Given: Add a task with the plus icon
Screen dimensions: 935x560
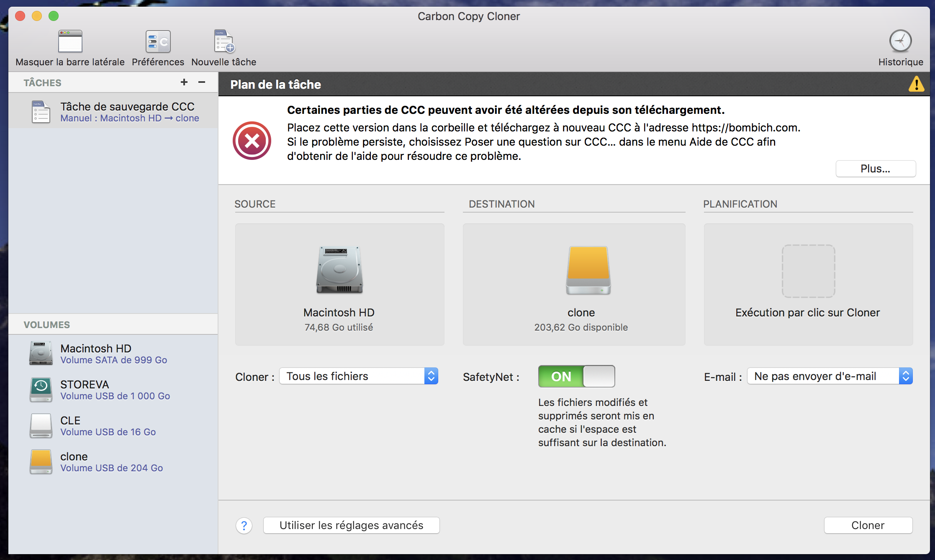Looking at the screenshot, I should 184,82.
